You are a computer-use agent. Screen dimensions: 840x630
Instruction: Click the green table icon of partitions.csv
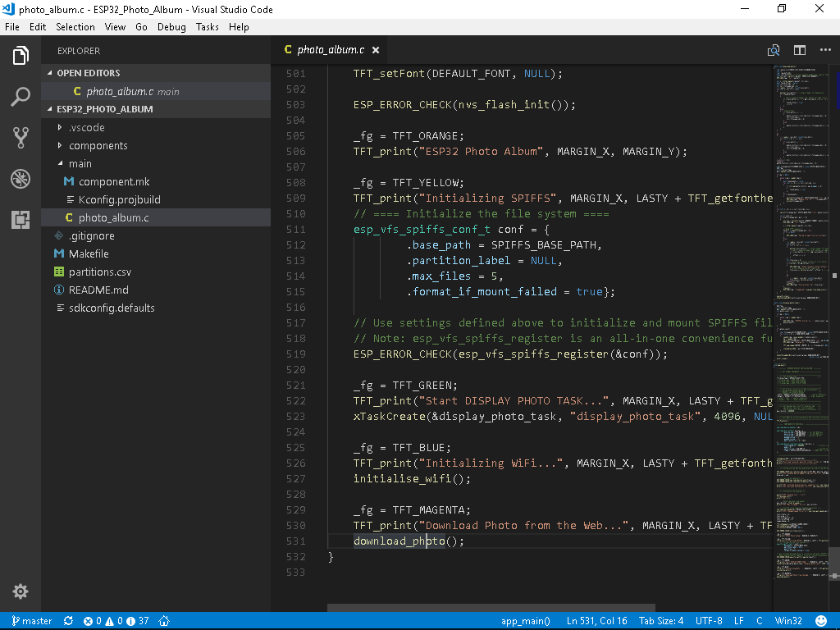pos(59,272)
